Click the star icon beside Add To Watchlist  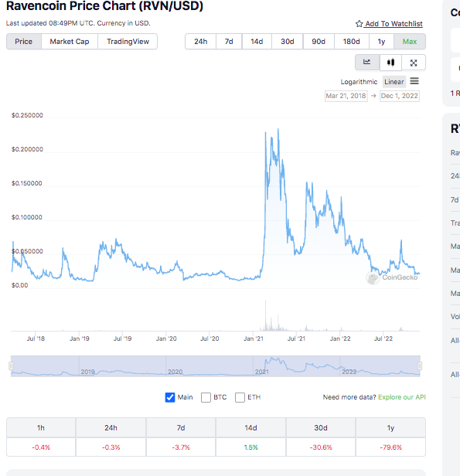(359, 24)
